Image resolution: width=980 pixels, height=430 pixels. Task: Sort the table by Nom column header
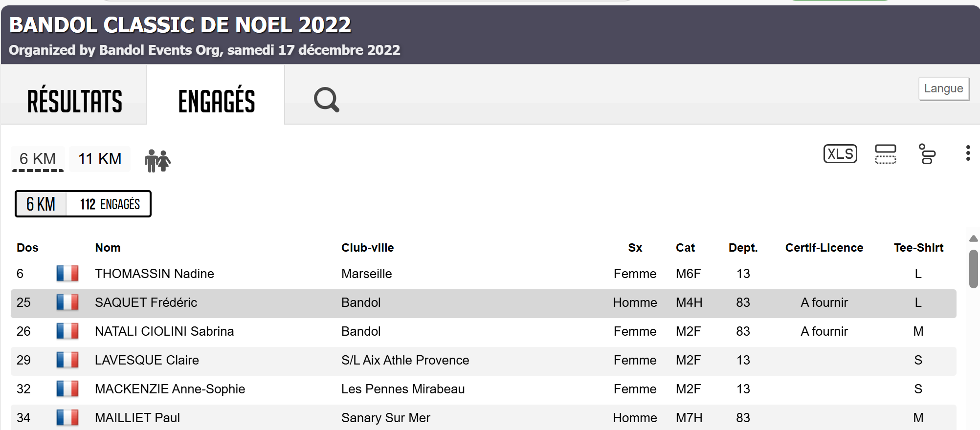pos(108,248)
